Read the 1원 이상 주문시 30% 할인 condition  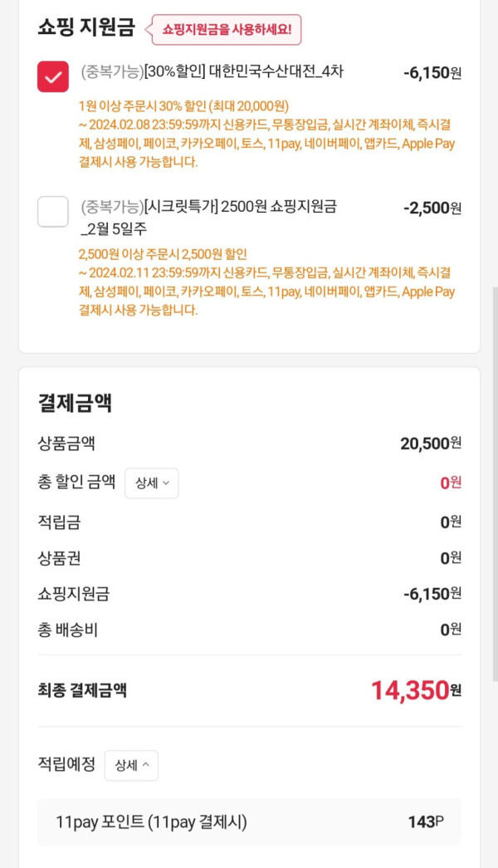[x=183, y=105]
